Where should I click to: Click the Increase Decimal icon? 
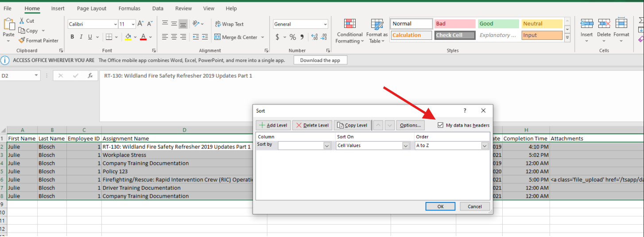(x=314, y=37)
